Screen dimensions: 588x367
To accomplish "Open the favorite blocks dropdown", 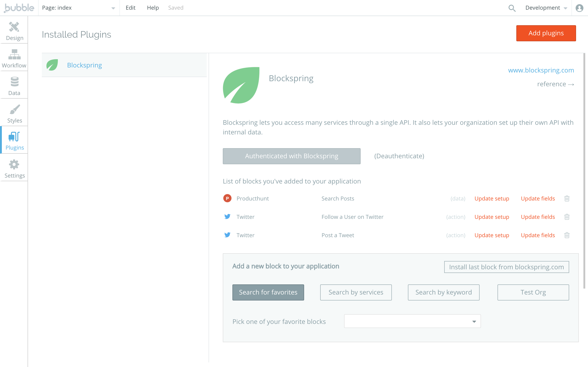I will (x=412, y=321).
